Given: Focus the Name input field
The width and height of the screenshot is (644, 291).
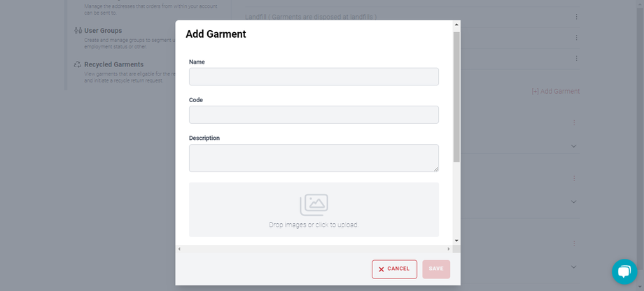Looking at the screenshot, I should 314,77.
